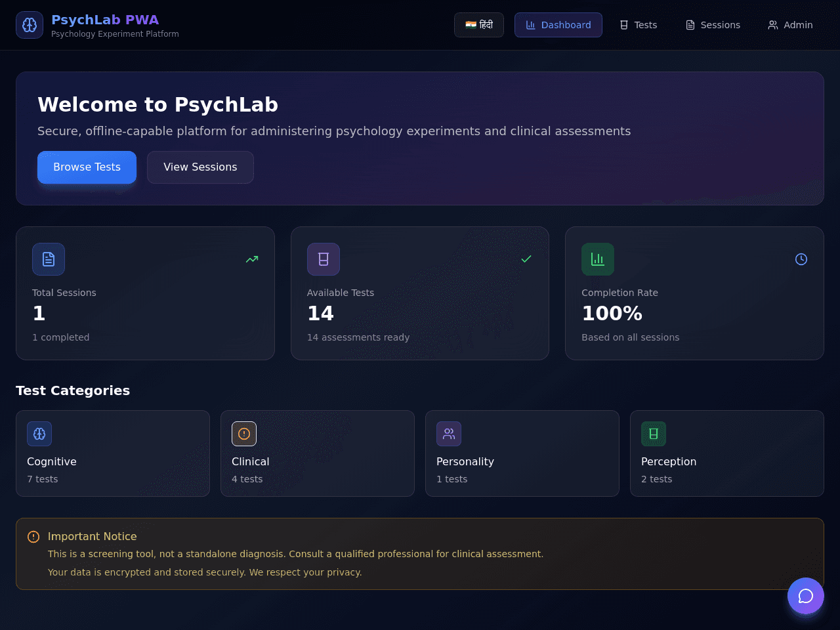Click the PsychLab brain logo icon
Screen dimensions: 840x630
(x=30, y=25)
